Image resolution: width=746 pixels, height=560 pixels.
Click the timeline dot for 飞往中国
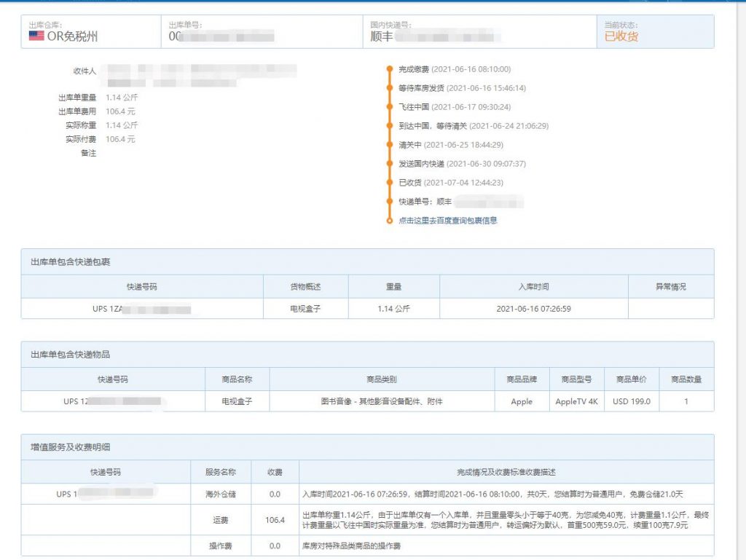tap(390, 107)
